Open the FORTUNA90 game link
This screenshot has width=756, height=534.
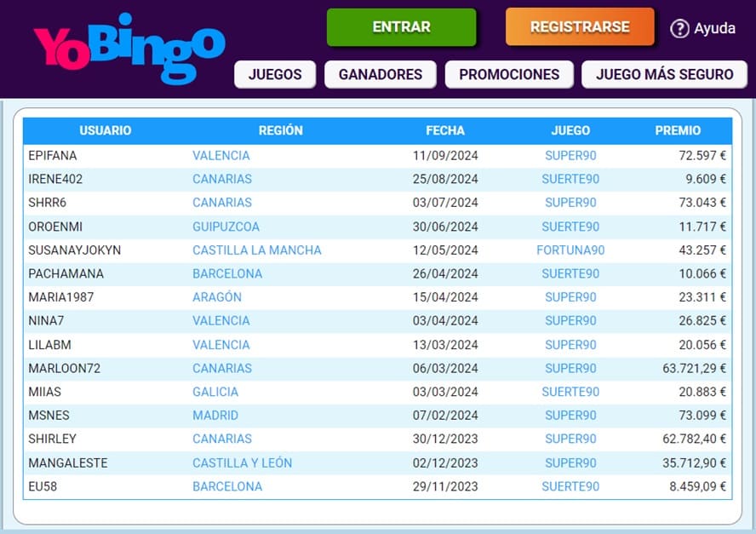click(570, 250)
